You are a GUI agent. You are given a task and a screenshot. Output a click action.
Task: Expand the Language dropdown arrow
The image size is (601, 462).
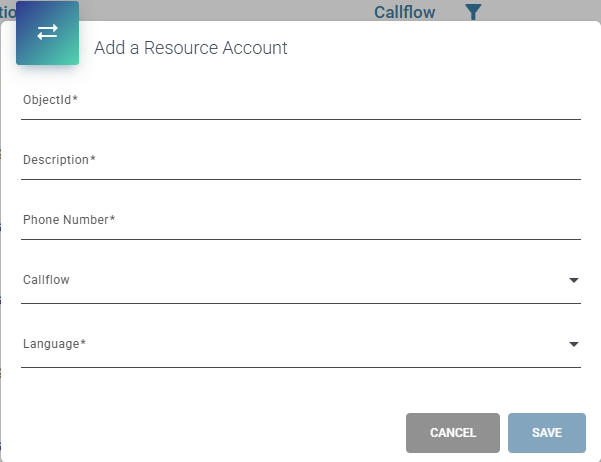pyautogui.click(x=574, y=344)
